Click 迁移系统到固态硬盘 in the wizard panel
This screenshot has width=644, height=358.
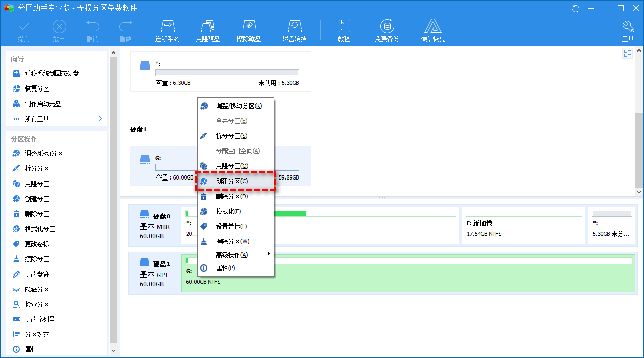click(52, 73)
